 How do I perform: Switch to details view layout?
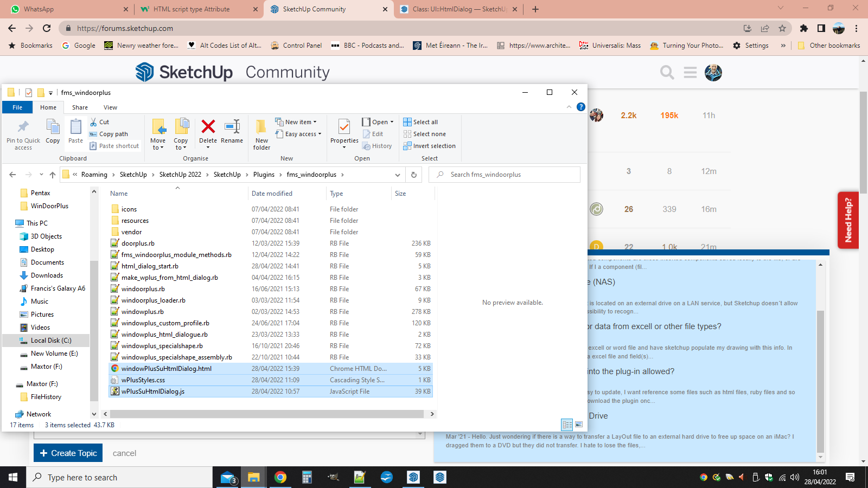pyautogui.click(x=567, y=425)
